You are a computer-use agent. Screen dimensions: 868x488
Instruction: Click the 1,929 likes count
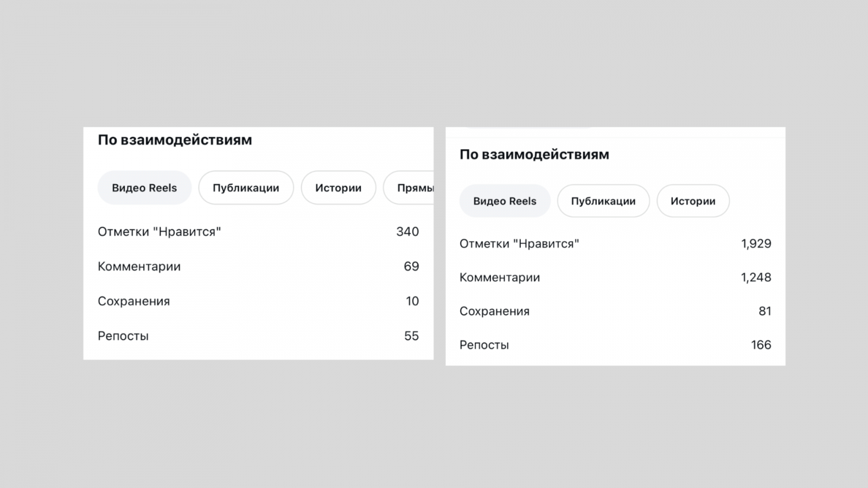coord(756,243)
